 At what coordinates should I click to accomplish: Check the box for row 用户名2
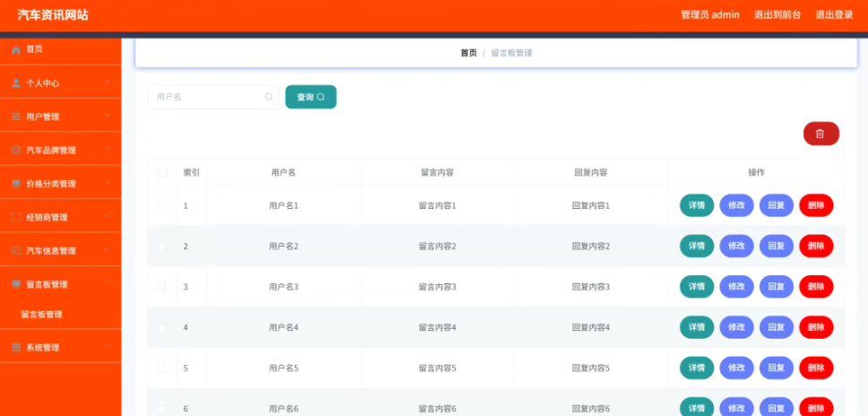click(161, 247)
